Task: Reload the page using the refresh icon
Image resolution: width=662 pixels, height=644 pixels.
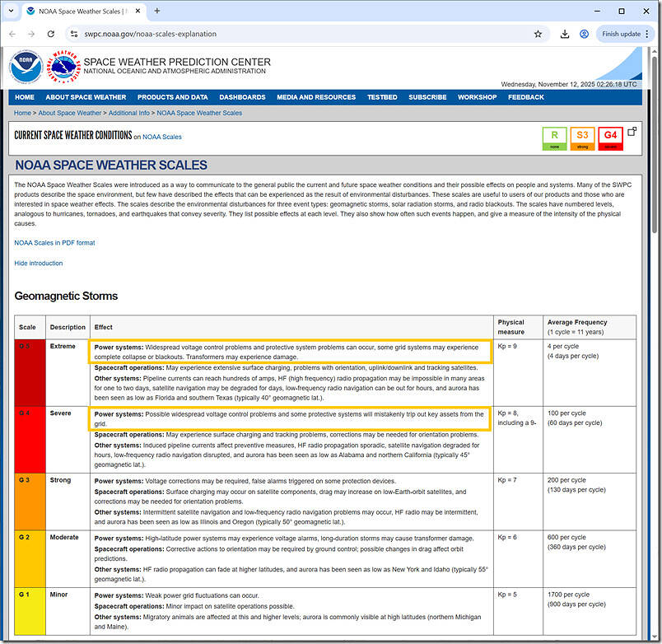Action: [51, 35]
